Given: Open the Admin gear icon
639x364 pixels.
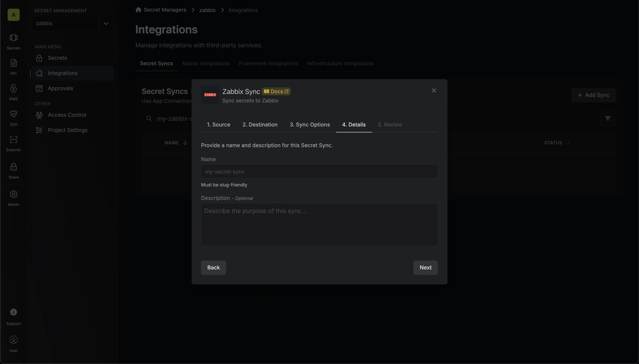Looking at the screenshot, I should pyautogui.click(x=14, y=194).
